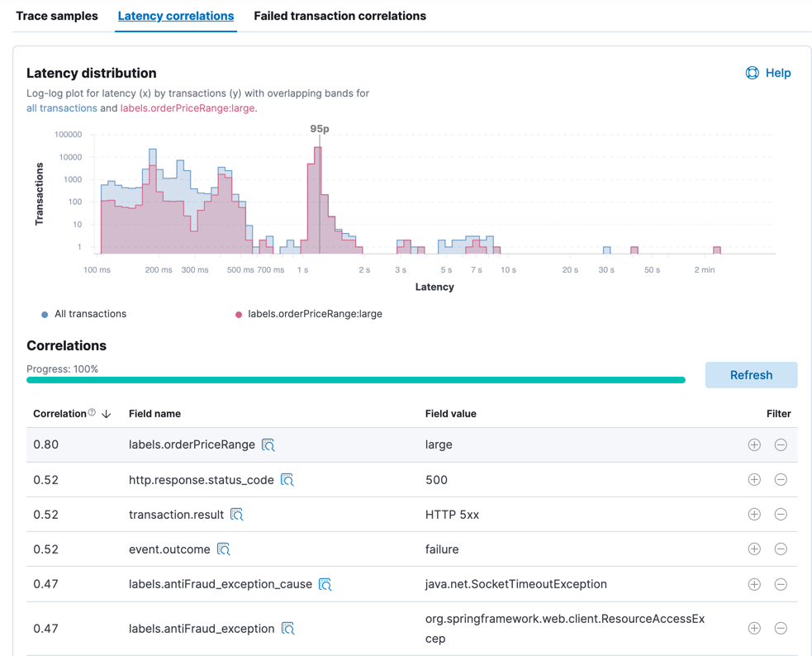Open field statistics for labels.orderPriceRange

coord(268,444)
